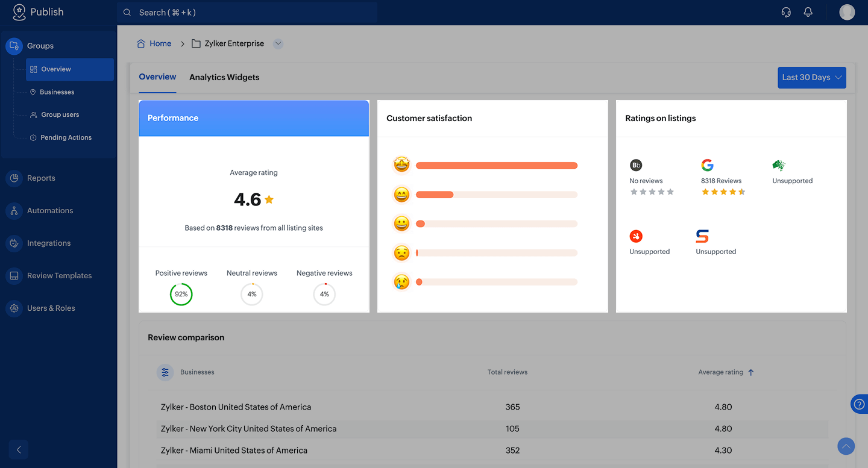Click the Review Templates icon
The height and width of the screenshot is (468, 868).
(x=14, y=276)
